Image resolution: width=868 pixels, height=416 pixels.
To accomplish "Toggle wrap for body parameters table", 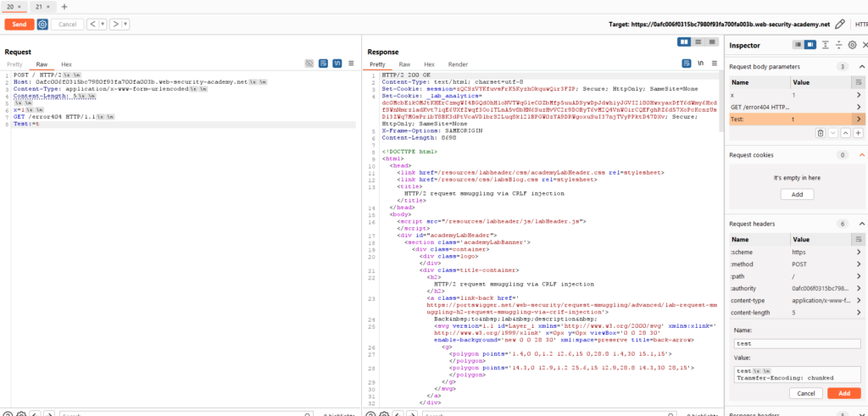I will [859, 82].
